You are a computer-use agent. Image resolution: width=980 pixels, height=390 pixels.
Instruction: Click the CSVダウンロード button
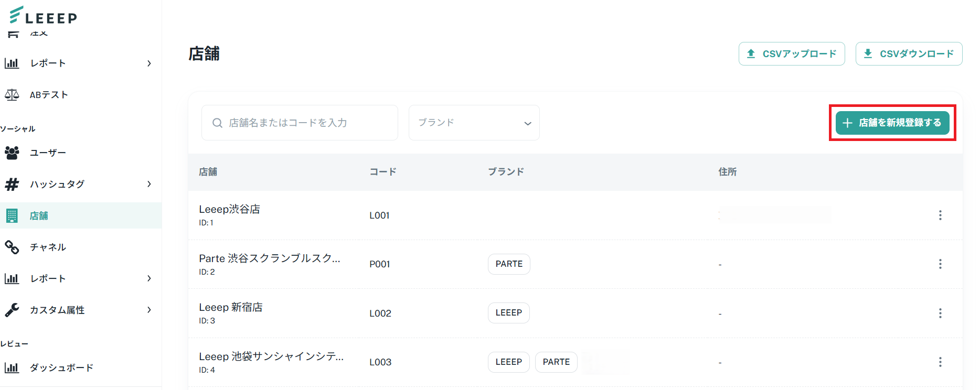(x=909, y=54)
